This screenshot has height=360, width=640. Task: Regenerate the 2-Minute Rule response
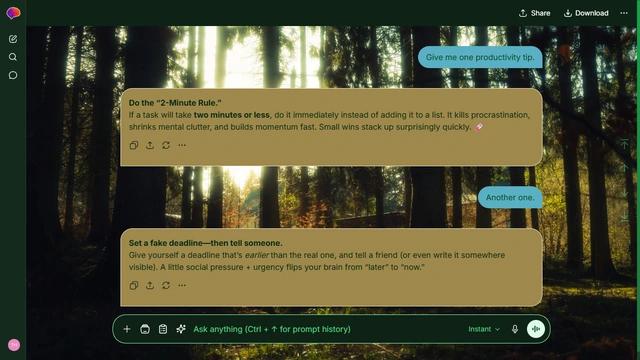[166, 145]
